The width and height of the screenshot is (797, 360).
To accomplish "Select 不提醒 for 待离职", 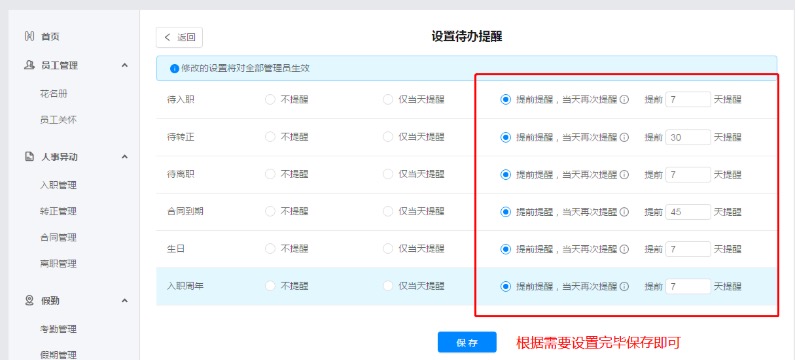I will (270, 174).
